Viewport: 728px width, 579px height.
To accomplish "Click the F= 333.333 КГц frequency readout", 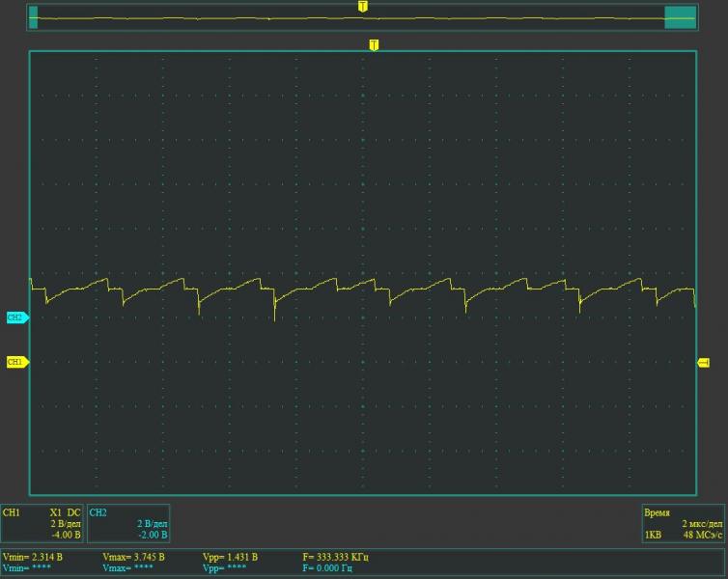I will pyautogui.click(x=335, y=557).
